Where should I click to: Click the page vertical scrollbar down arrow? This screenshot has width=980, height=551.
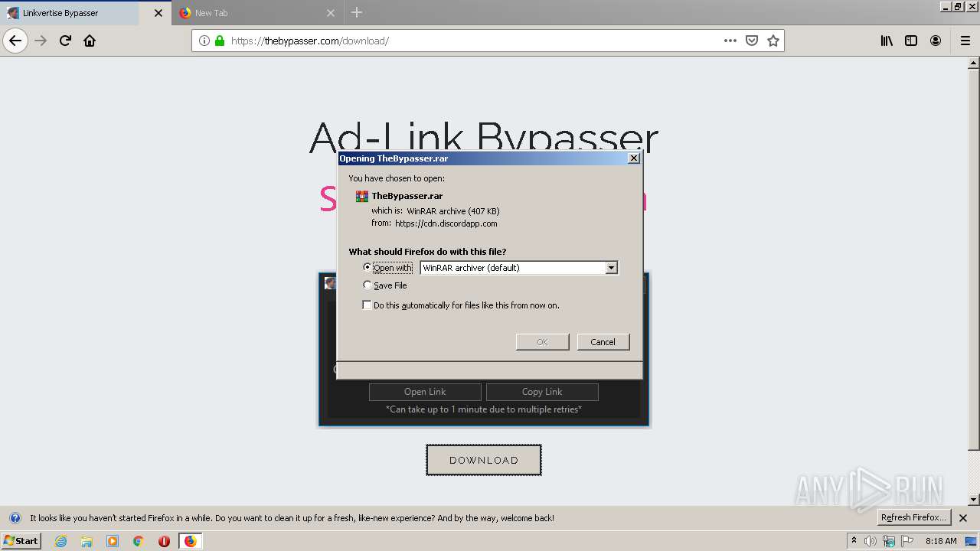pos(974,500)
